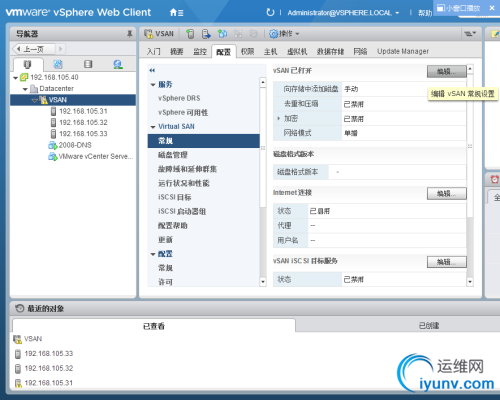Viewport: 500px width, 400px height.
Task: Click the vCenter icon beside 192.168.105.40
Action: [x=24, y=77]
